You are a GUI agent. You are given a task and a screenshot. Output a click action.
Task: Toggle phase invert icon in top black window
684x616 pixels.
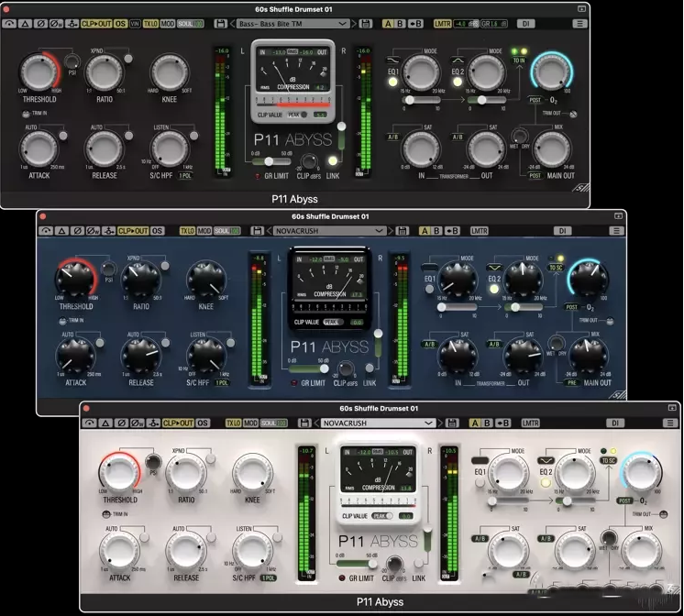tap(40, 24)
